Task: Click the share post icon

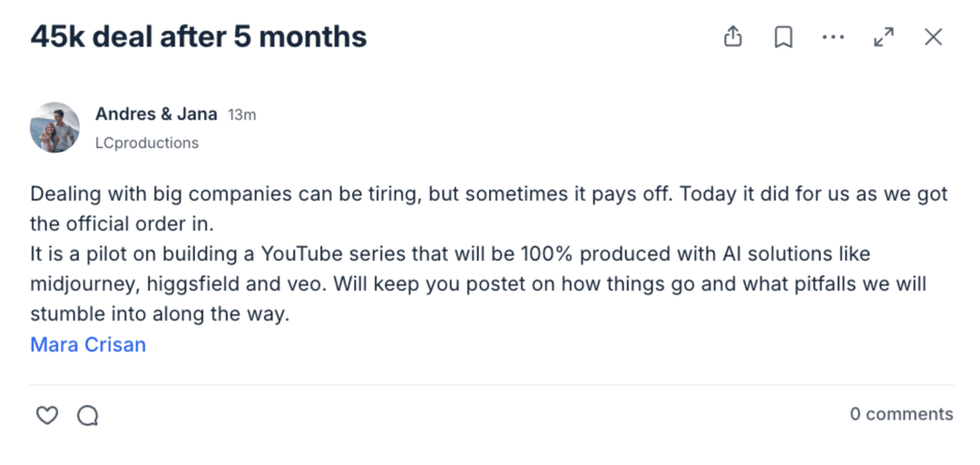Action: [733, 37]
